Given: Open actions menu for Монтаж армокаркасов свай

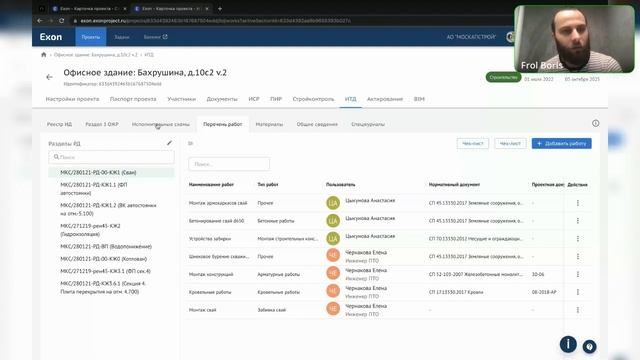Looking at the screenshot, I should tap(578, 203).
